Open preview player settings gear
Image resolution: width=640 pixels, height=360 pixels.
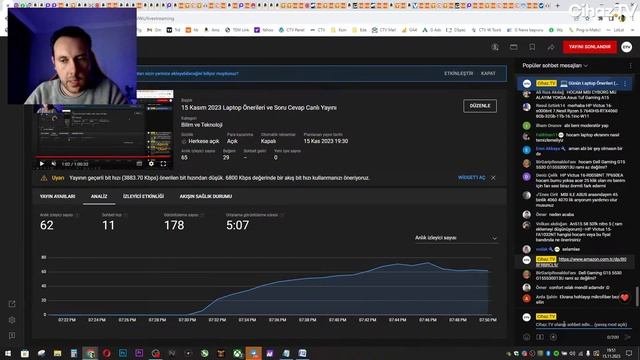point(151,164)
